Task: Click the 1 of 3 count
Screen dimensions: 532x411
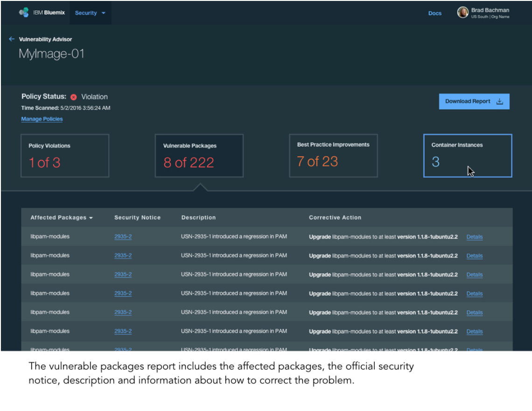Action: coord(44,163)
